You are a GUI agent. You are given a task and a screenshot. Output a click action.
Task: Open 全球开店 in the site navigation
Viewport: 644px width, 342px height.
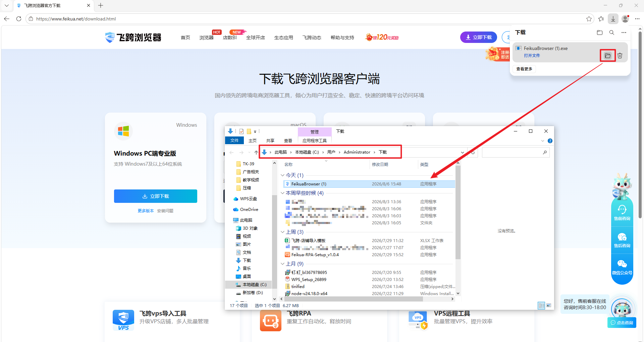click(x=256, y=38)
